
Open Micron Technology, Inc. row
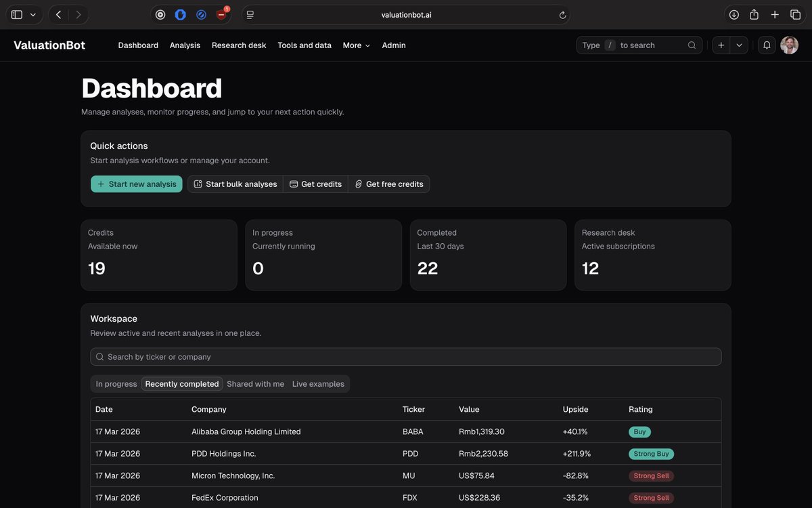coord(406,475)
